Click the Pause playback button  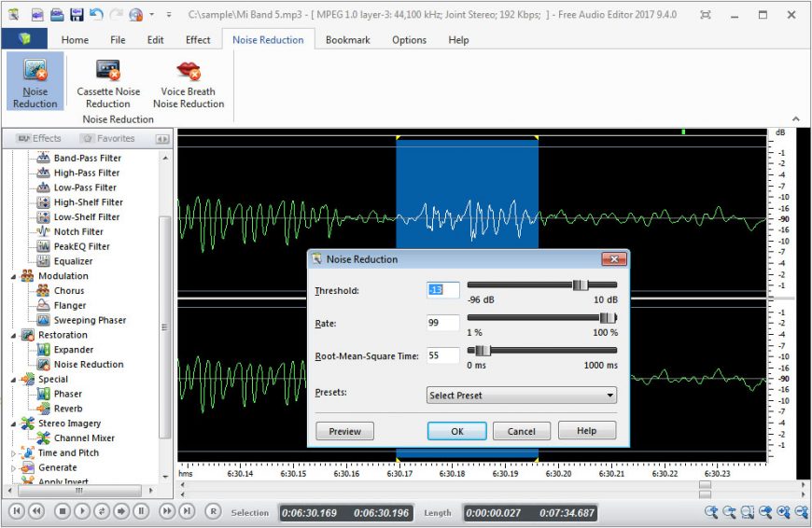click(141, 511)
